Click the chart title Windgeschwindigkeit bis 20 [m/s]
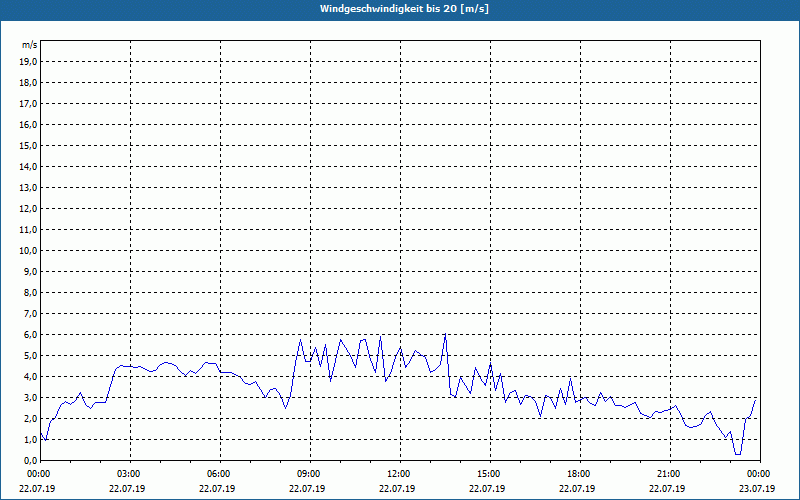Image resolution: width=800 pixels, height=500 pixels. coord(404,9)
